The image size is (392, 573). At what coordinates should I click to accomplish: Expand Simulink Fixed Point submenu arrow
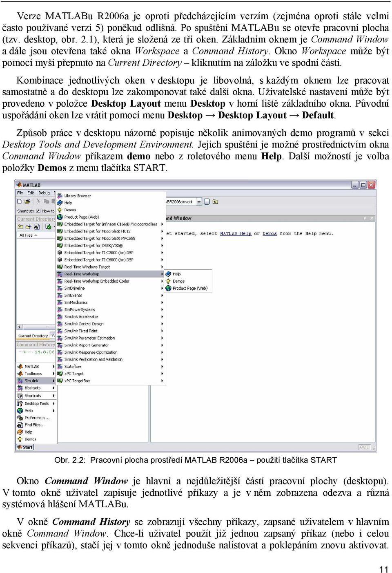point(162,331)
